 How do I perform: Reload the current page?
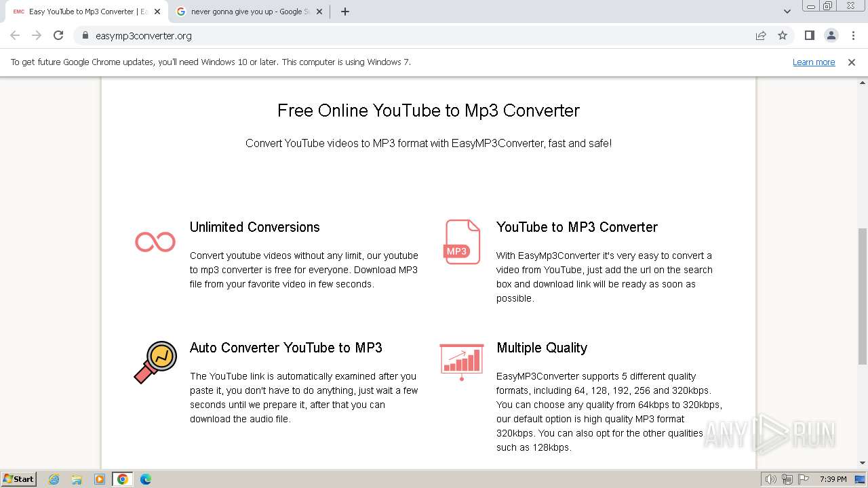point(58,35)
